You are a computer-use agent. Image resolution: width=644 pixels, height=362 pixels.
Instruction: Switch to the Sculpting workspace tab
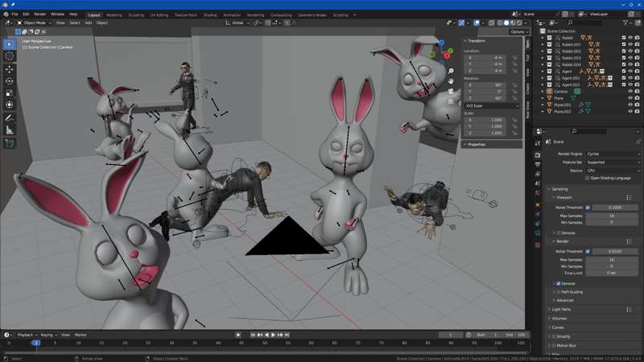[136, 14]
